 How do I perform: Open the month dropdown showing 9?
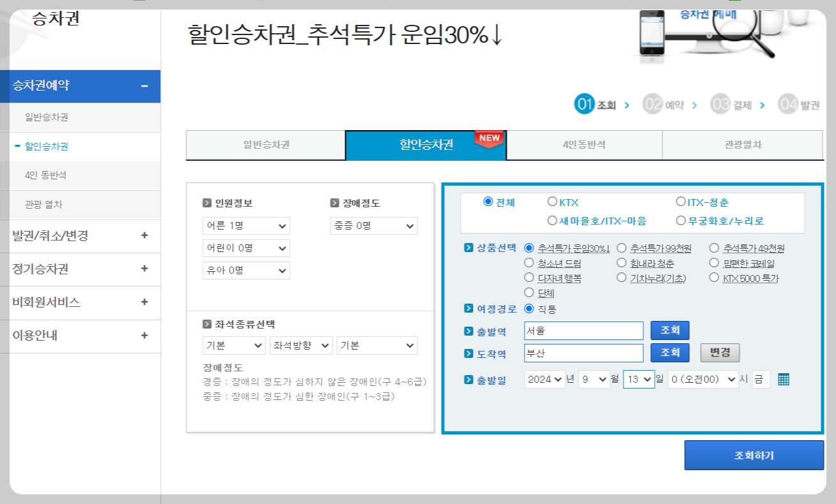coord(595,379)
